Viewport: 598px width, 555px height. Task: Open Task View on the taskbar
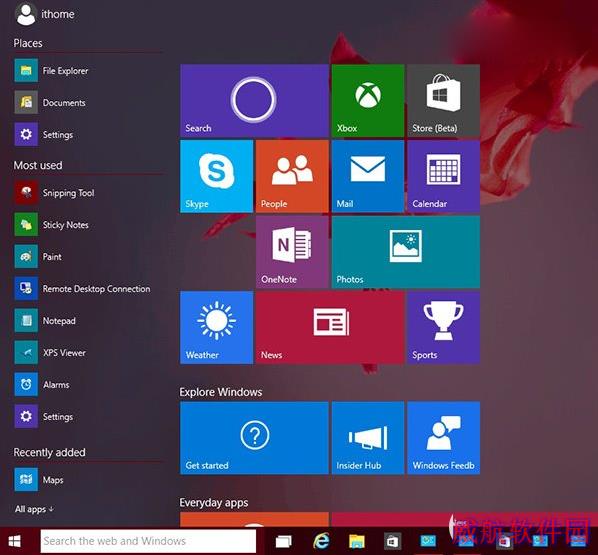coord(284,541)
